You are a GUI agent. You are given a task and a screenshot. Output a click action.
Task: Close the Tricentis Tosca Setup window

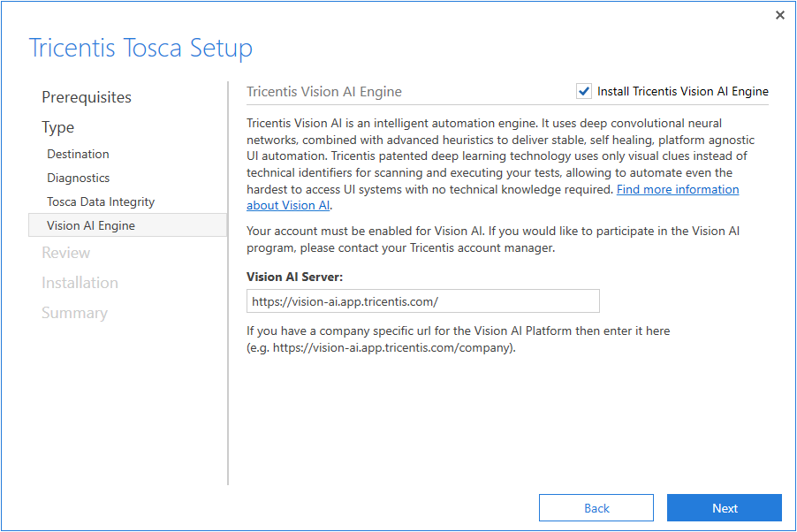tap(779, 15)
